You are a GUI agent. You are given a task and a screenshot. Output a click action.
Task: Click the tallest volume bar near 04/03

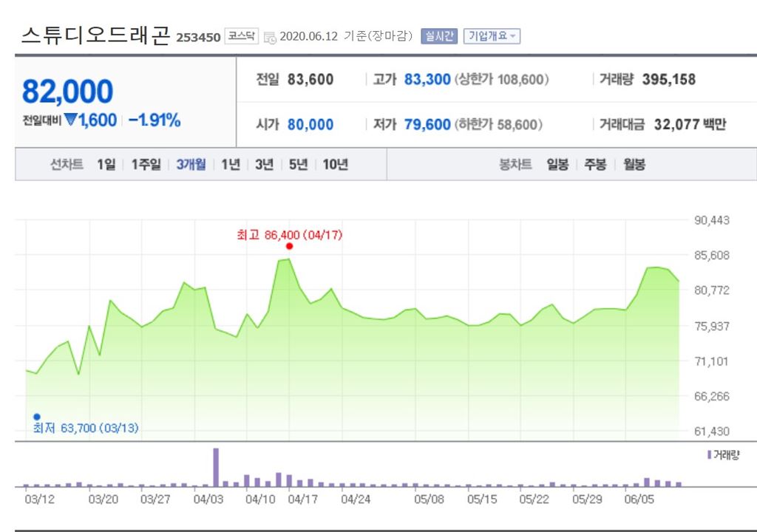point(216,467)
